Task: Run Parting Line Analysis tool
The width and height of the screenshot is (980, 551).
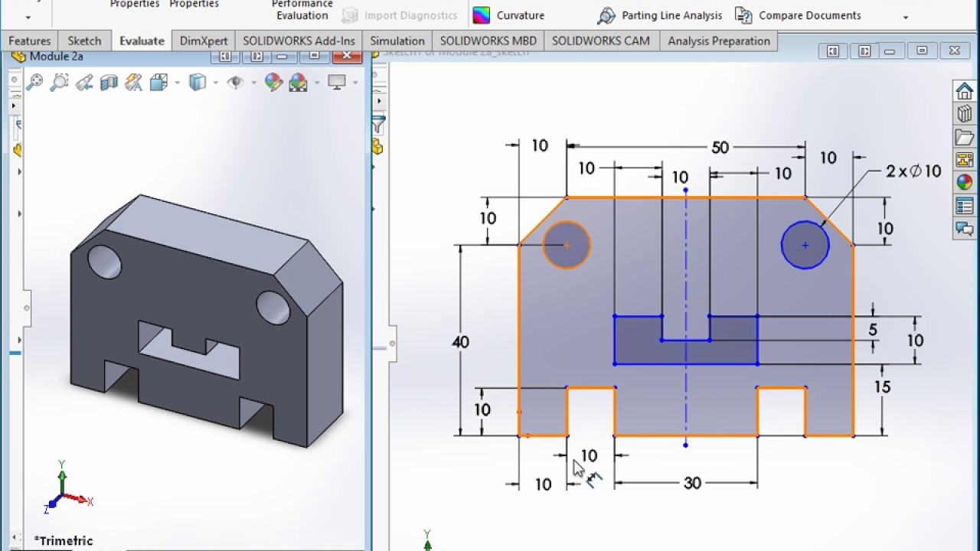Action: pos(660,15)
